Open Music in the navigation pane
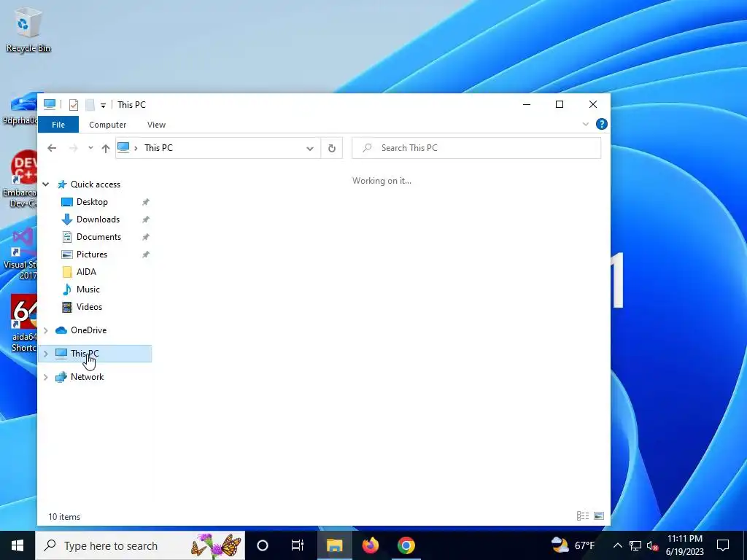747x560 pixels. pos(88,289)
